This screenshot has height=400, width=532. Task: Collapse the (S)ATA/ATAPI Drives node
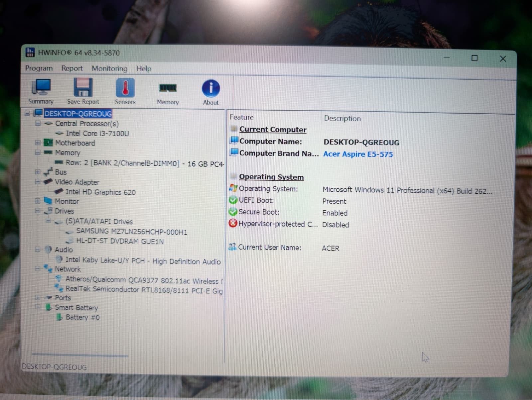click(48, 221)
